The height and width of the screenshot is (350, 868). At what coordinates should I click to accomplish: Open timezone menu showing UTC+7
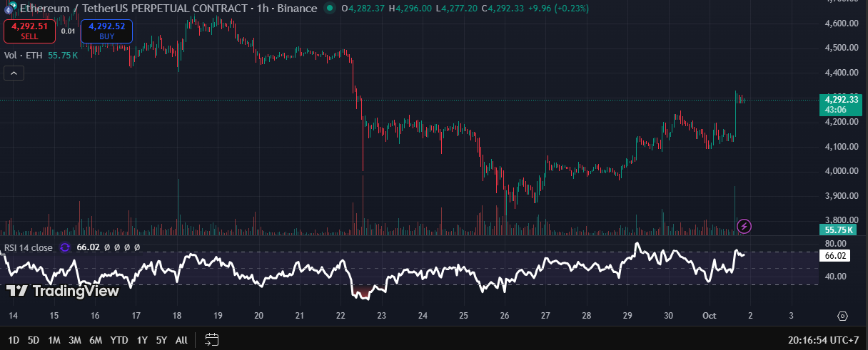[829, 340]
